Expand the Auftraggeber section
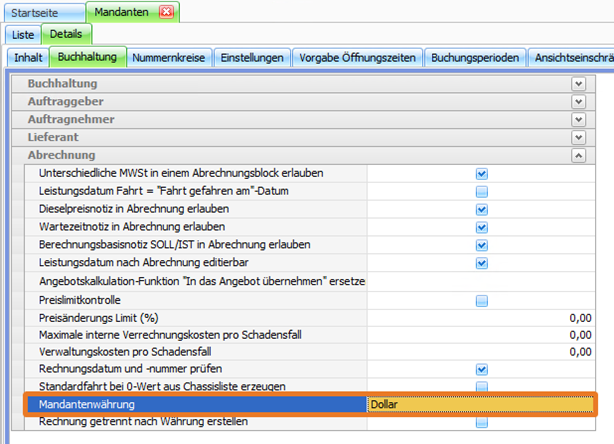The width and height of the screenshot is (614, 444). (x=578, y=102)
